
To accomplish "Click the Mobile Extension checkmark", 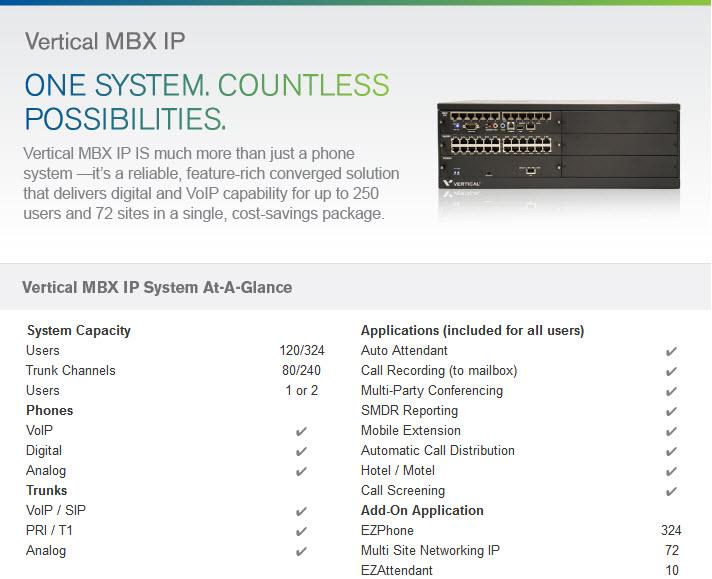I will (x=671, y=431).
